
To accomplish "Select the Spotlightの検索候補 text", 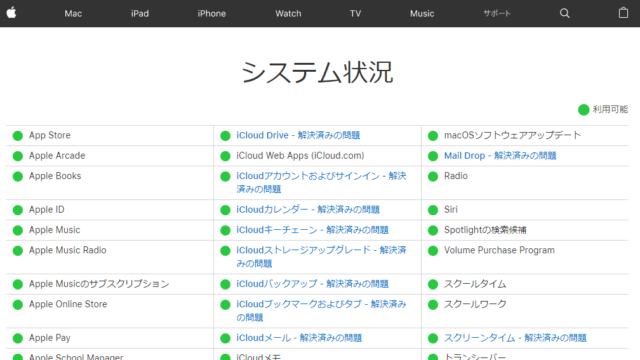I will [485, 230].
